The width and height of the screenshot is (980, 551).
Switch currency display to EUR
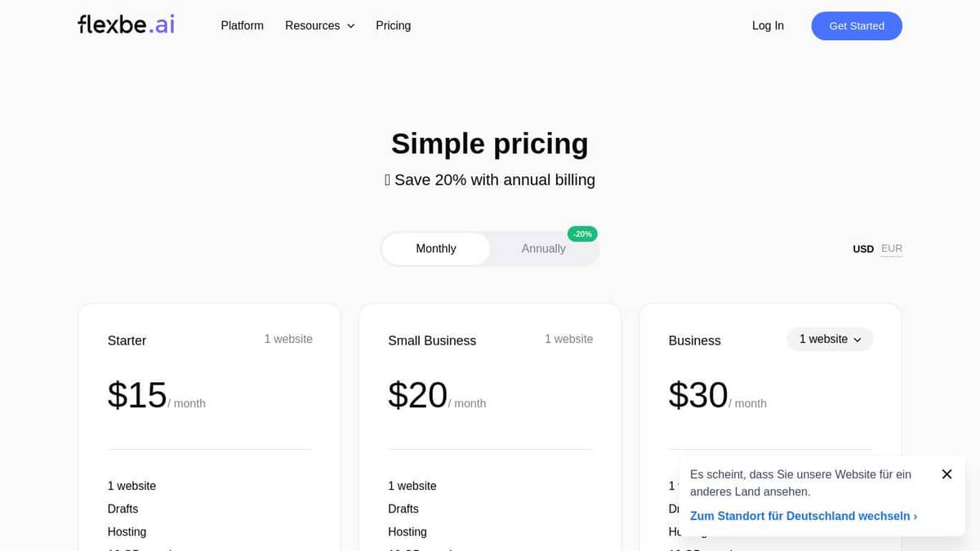click(x=891, y=248)
